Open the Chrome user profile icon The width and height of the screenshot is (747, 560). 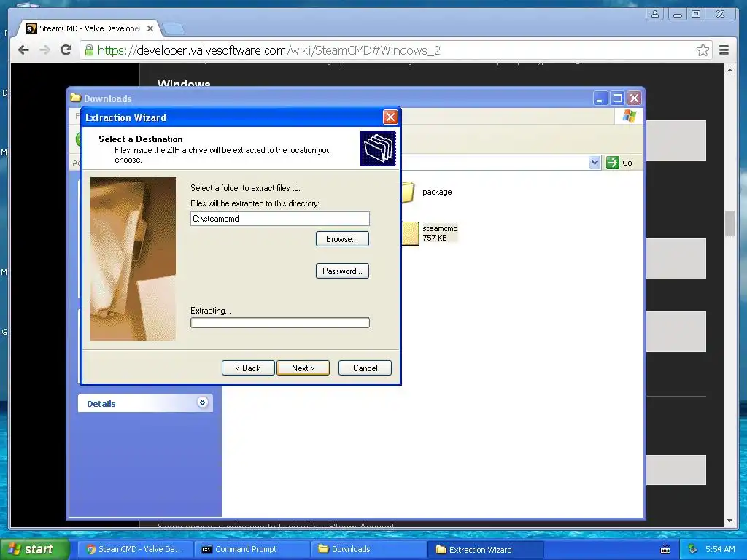coord(655,14)
